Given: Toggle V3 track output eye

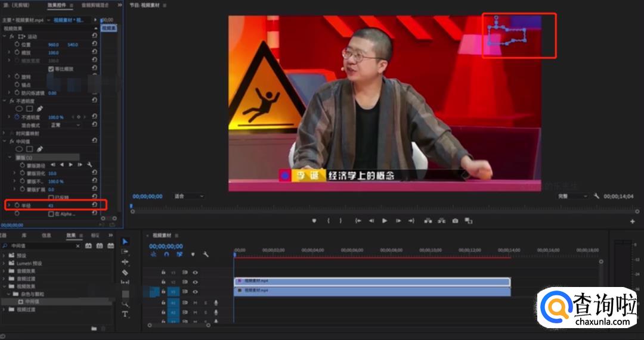Looking at the screenshot, I should [x=195, y=272].
